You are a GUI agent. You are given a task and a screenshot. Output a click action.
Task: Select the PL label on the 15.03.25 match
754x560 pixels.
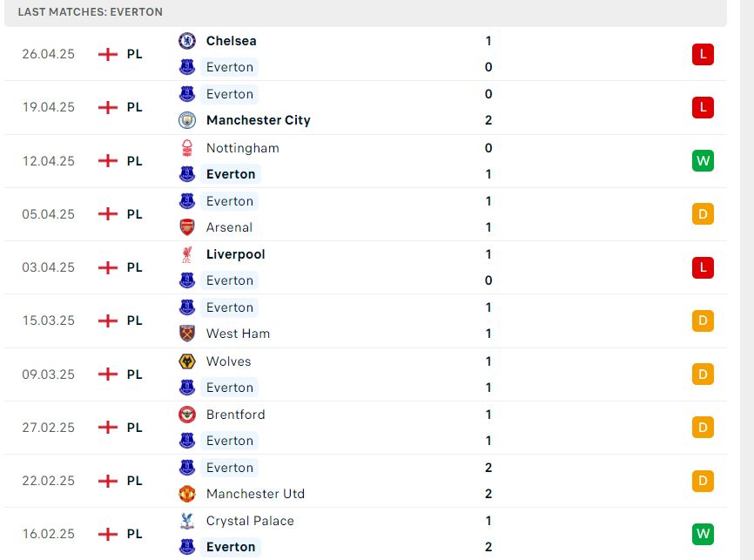click(135, 320)
